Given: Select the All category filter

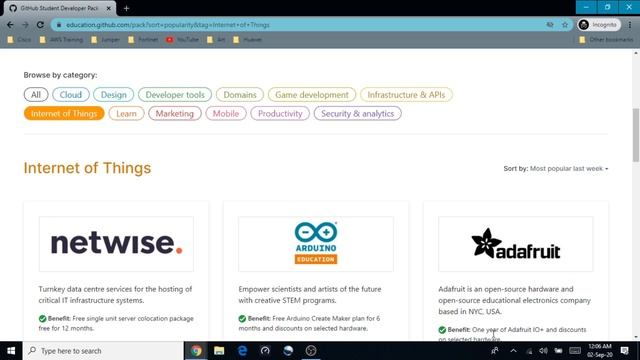Looking at the screenshot, I should coord(36,95).
